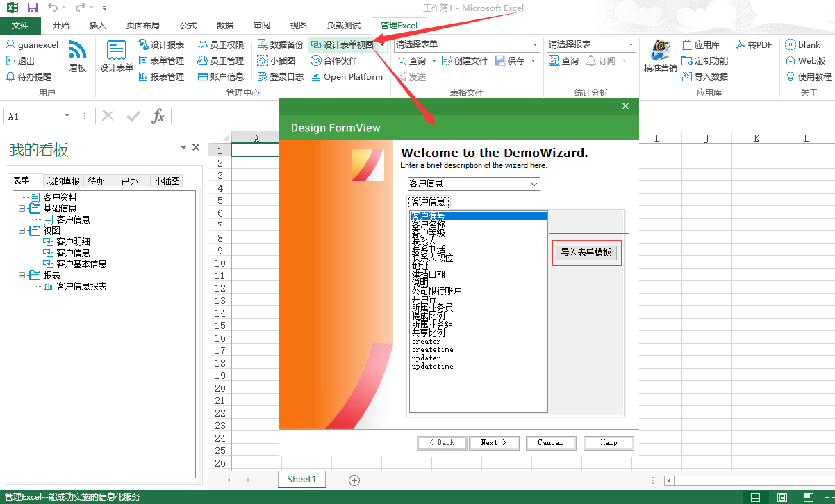Select 联系电话 in field list
The width and height of the screenshot is (835, 504).
(479, 250)
